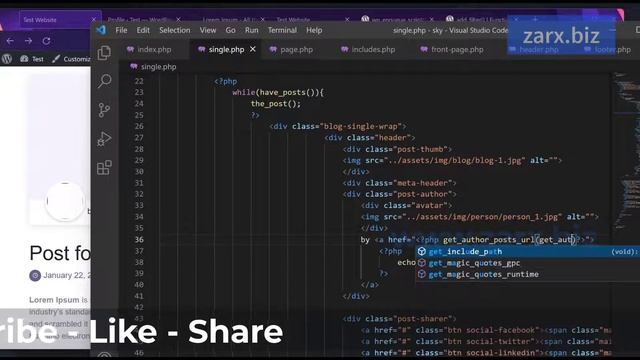Click the the_post(); code line
The height and width of the screenshot is (360, 640).
pos(276,104)
